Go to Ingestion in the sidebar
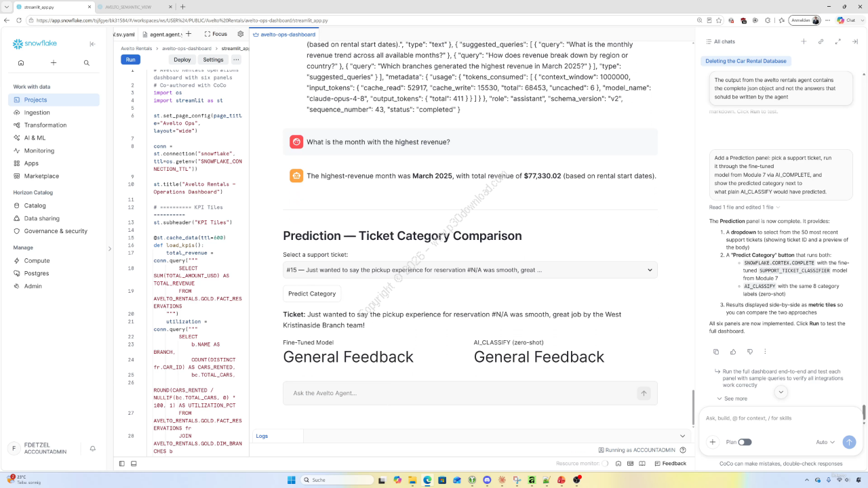 [54, 113]
